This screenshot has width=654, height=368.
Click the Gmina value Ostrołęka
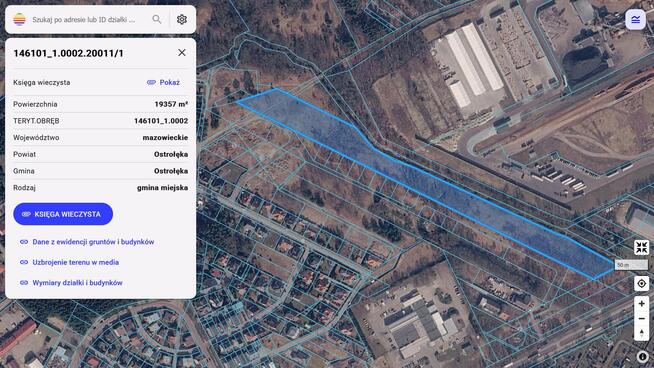171,171
